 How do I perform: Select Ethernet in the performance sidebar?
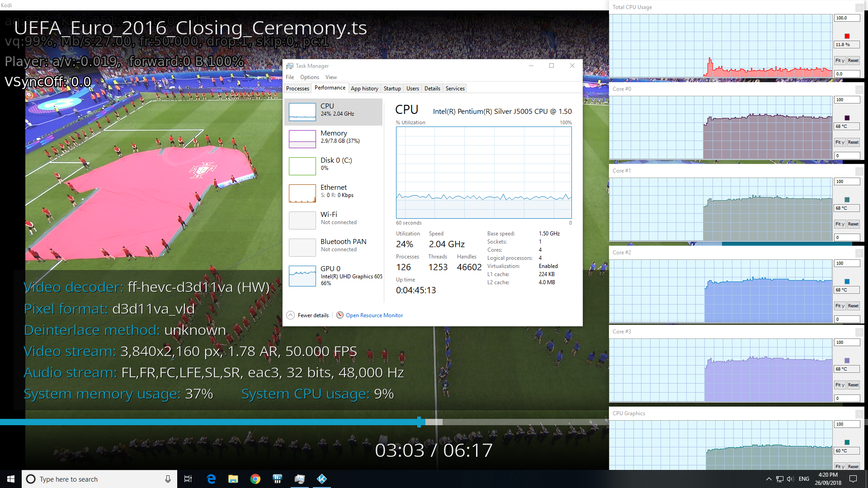coord(333,193)
